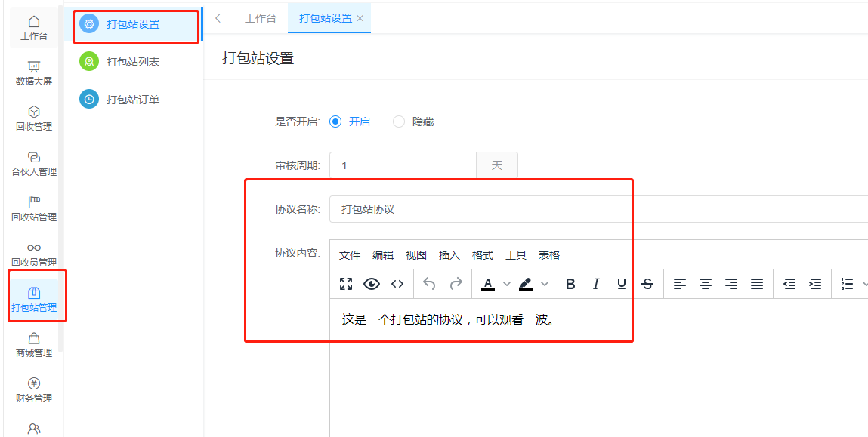Apply the numbered list button
Image resolution: width=868 pixels, height=437 pixels.
coord(847,284)
